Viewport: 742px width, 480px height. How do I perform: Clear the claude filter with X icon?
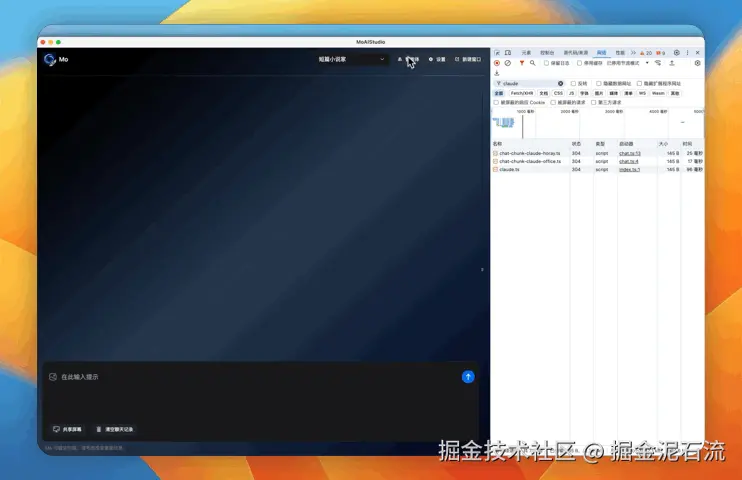tap(560, 83)
